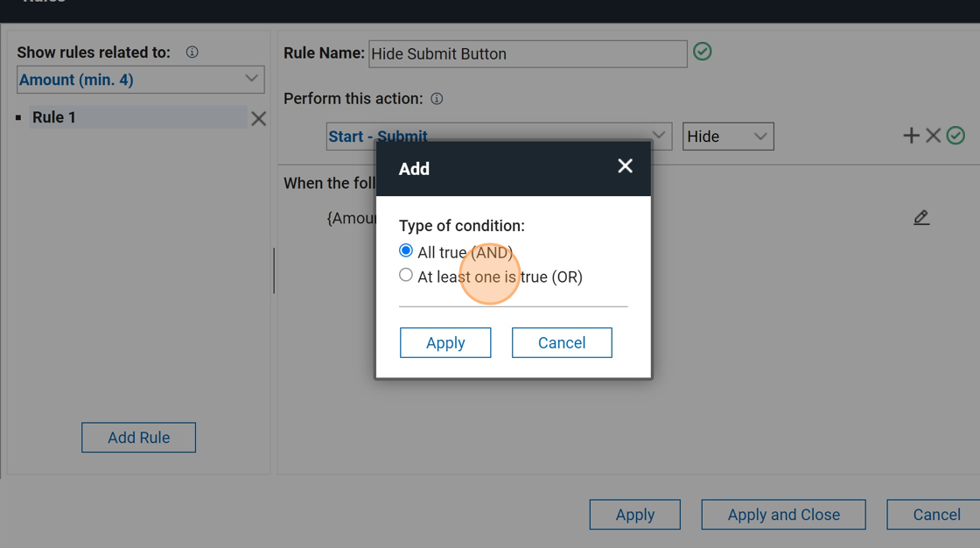980x548 pixels.
Task: Open the Amount (min. 4) dropdown
Action: (x=140, y=80)
